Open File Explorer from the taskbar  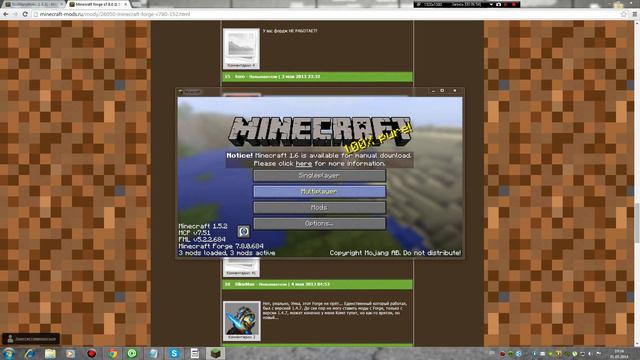(50, 353)
